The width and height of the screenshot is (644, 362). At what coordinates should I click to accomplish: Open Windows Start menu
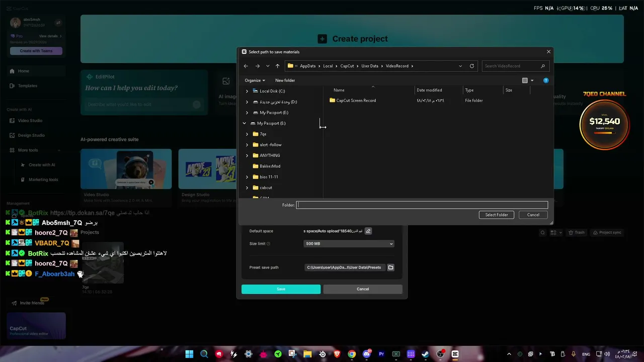pos(189,354)
